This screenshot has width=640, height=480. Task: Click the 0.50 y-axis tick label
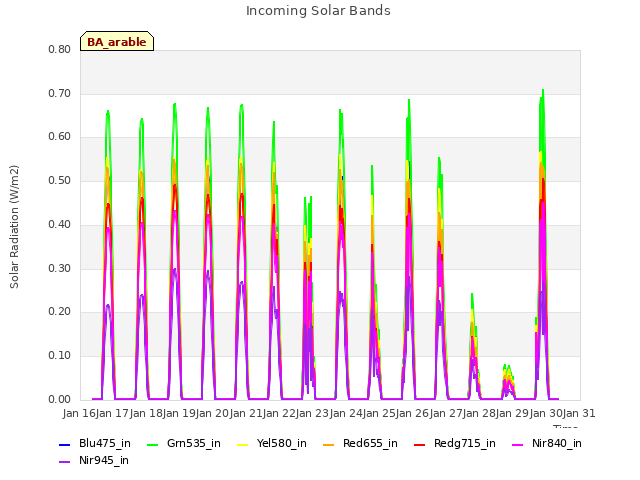[x=60, y=180]
